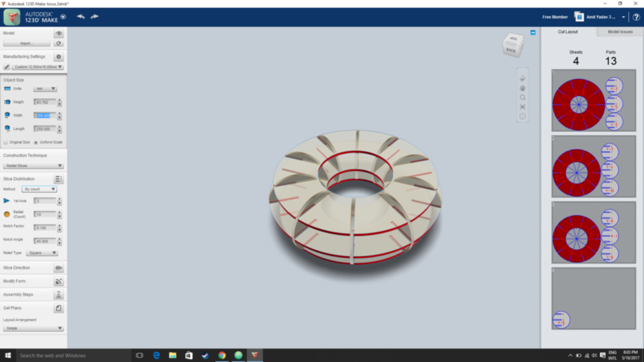Select Uniform Scale radio button
This screenshot has height=362, width=644.
click(x=36, y=142)
